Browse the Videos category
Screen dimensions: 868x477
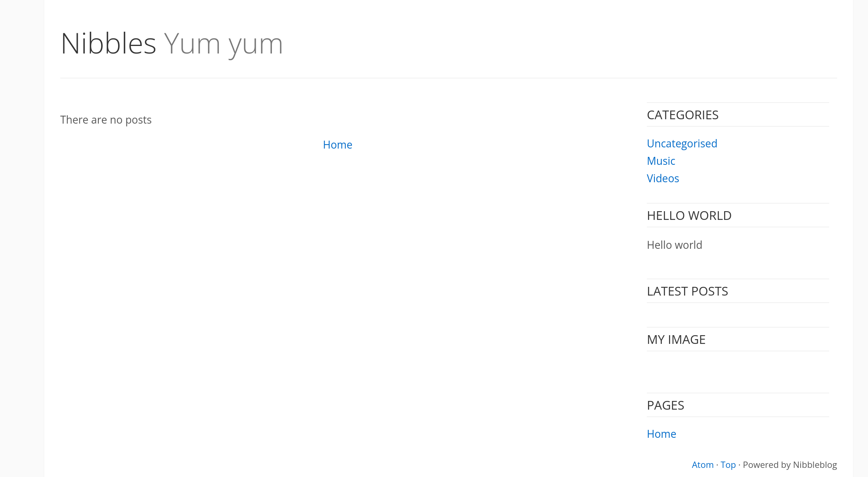pos(663,178)
